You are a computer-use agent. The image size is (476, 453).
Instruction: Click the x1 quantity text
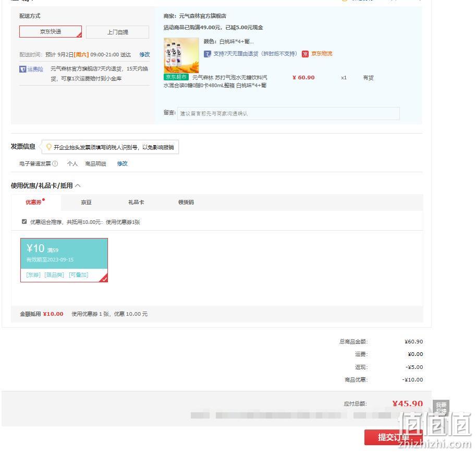[344, 78]
